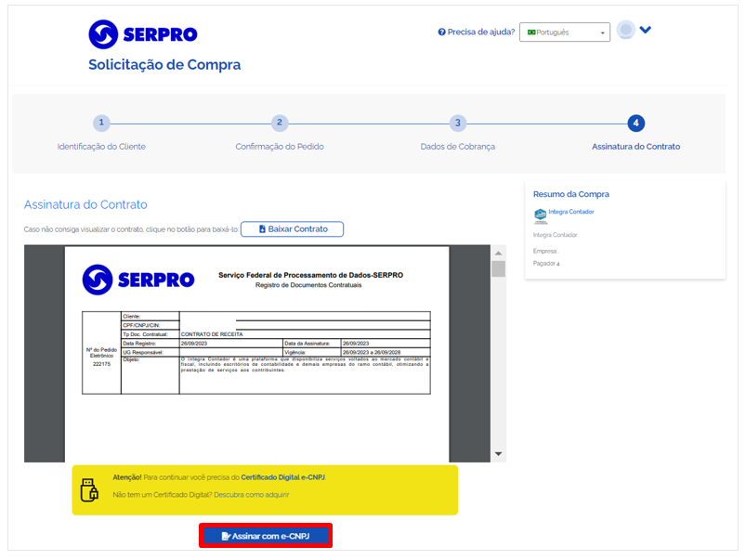The height and width of the screenshot is (560, 746).
Task: Click the SERPRO logo inside the contract document
Action: 138,280
